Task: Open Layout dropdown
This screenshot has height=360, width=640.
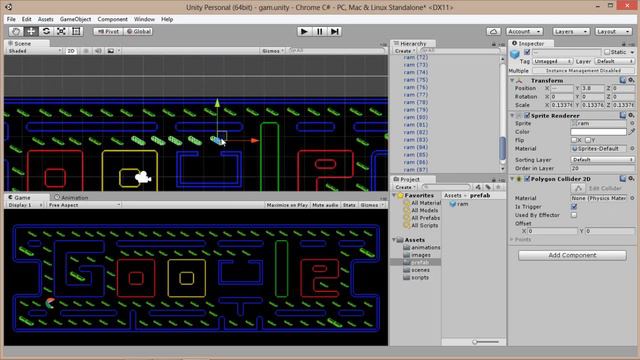Action: (613, 31)
